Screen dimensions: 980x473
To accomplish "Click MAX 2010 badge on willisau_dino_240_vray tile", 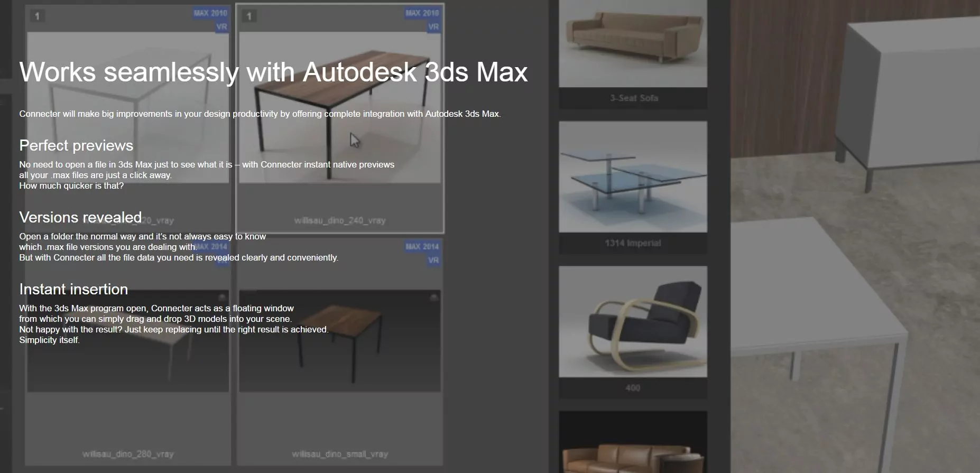I will pyautogui.click(x=422, y=13).
